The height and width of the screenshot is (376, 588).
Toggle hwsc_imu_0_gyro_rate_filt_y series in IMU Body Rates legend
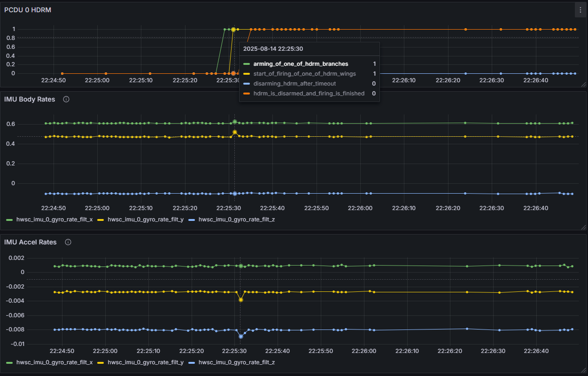[x=145, y=219]
